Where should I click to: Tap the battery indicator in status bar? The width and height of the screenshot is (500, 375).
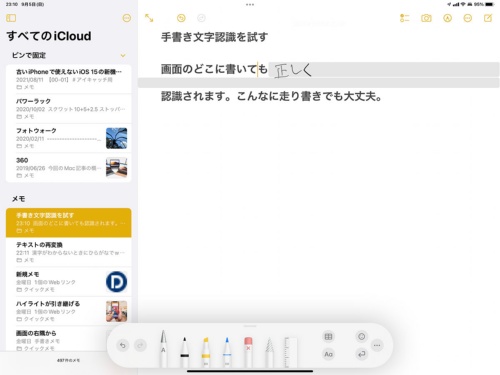tap(490, 4)
